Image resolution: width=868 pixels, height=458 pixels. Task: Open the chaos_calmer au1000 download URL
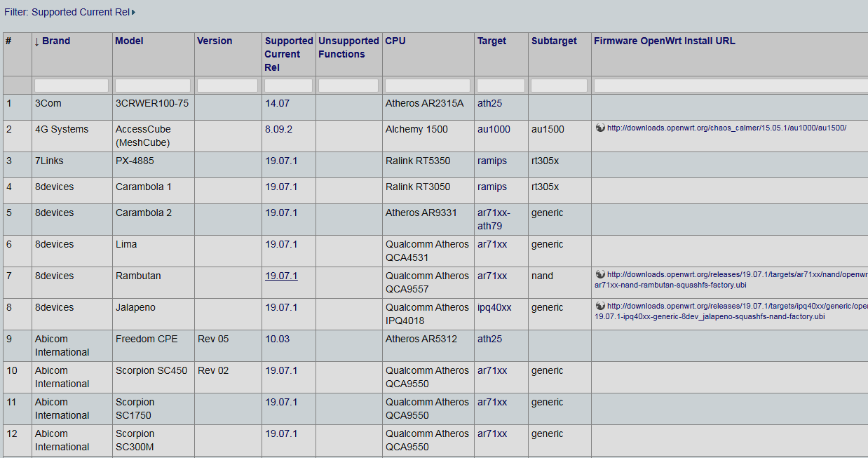pyautogui.click(x=726, y=128)
